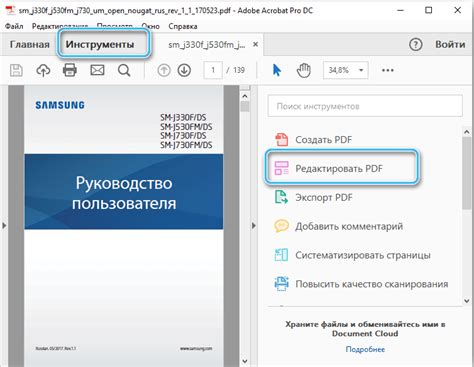Select the Редактировать PDF tool label
This screenshot has height=367, width=474.
(x=339, y=168)
